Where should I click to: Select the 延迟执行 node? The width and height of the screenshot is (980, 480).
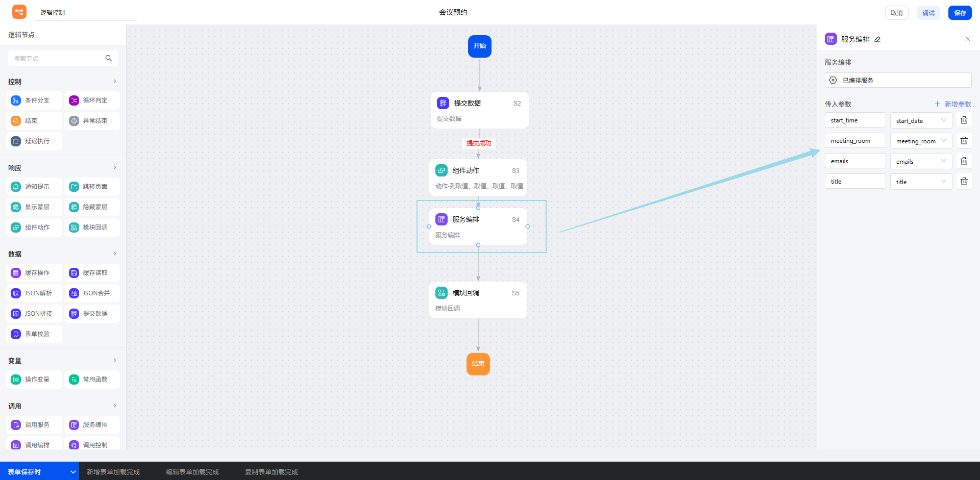point(34,141)
